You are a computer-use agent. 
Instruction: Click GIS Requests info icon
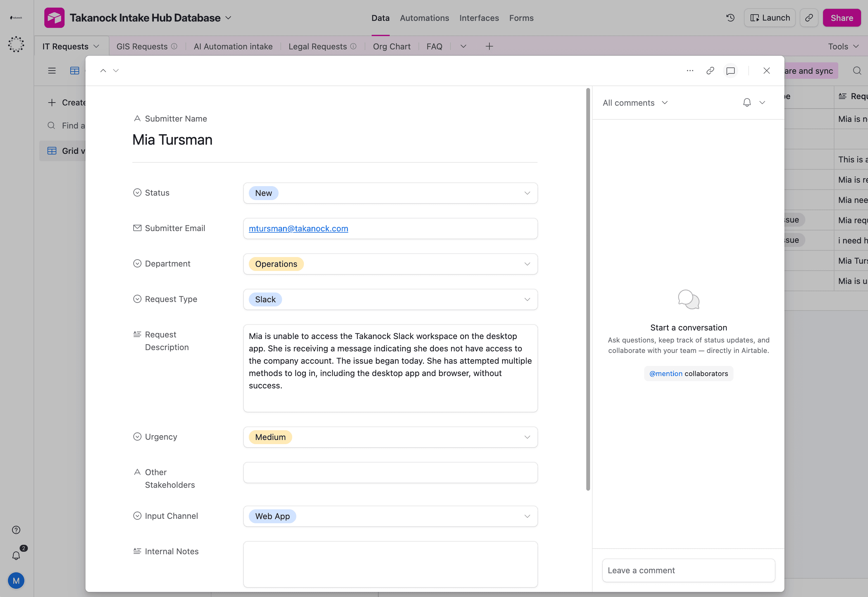tap(174, 47)
